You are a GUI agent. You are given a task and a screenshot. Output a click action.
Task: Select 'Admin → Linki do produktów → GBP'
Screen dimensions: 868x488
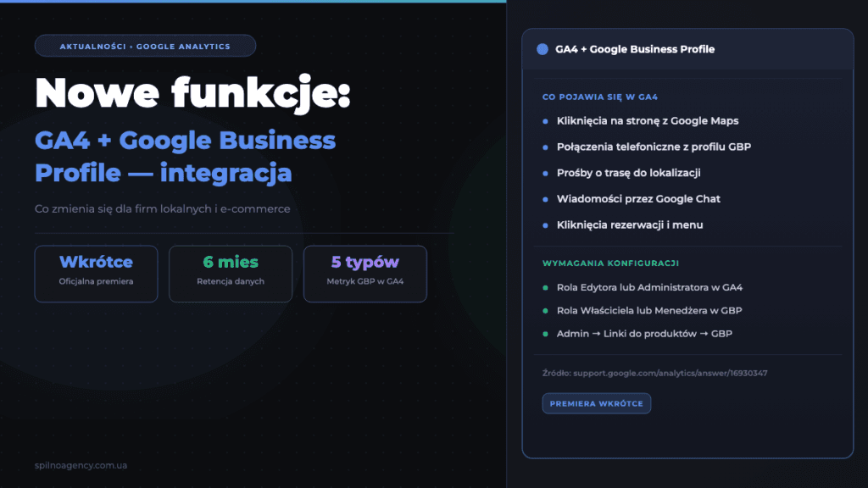(644, 334)
